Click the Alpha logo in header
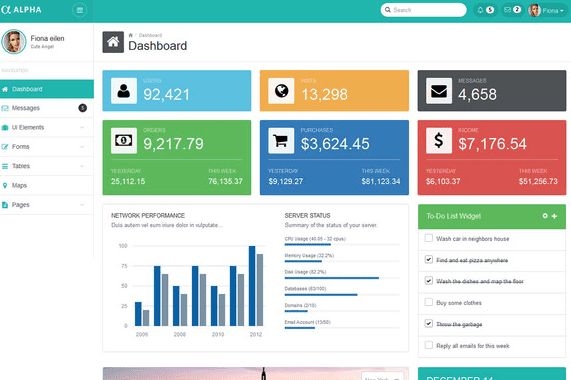 point(21,10)
